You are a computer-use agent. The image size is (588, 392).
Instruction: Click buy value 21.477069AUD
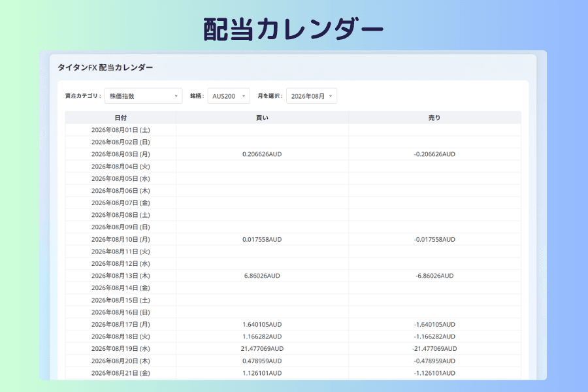262,349
